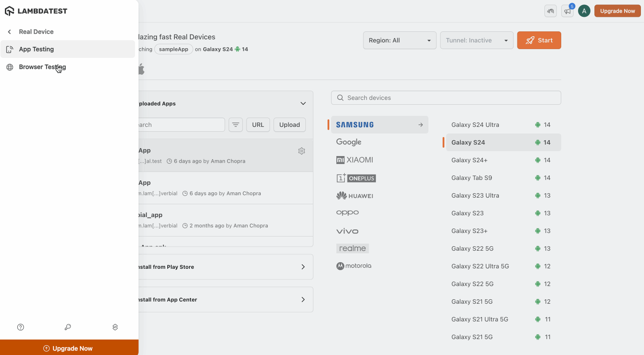The height and width of the screenshot is (355, 644).
Task: Go back using Real Device arrow
Action: pyautogui.click(x=9, y=32)
